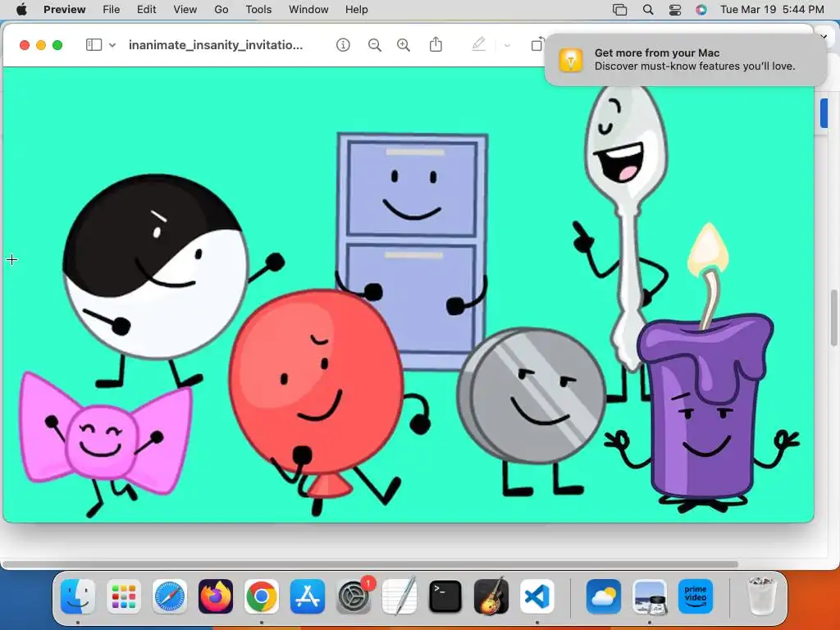Activate Siri from the menu bar
This screenshot has width=840, height=630.
701,10
